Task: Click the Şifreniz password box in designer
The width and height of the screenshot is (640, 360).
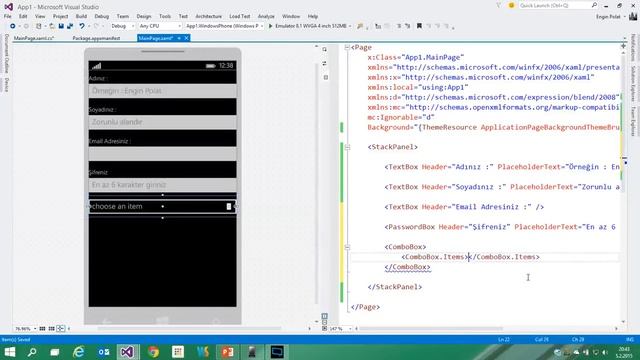Action: pos(162,185)
